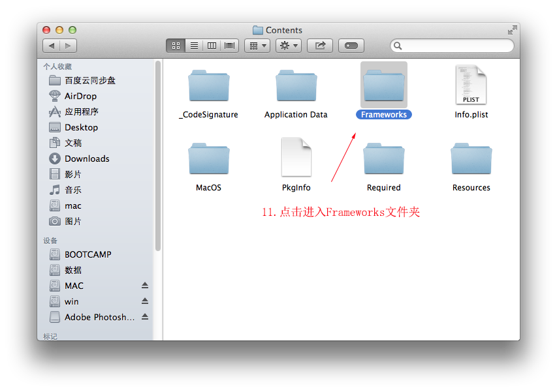This screenshot has width=557, height=392.
Task: Open the BOOTCAMP device
Action: 96,254
